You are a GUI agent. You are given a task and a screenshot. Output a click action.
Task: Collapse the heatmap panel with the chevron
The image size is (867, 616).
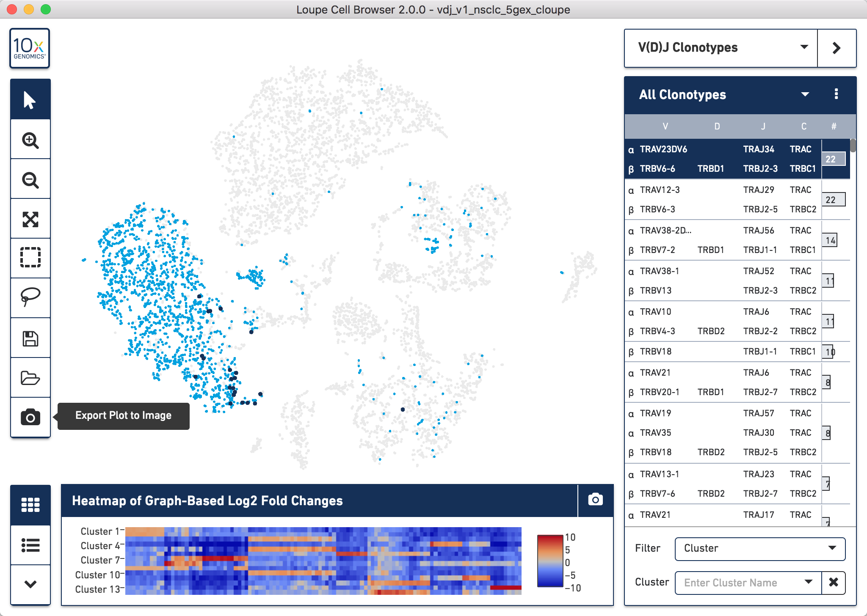(30, 584)
